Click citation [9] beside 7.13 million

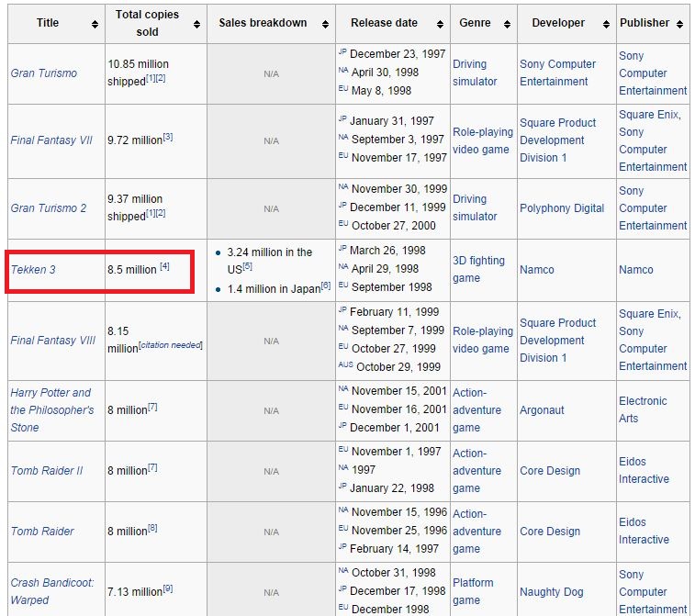(x=168, y=588)
